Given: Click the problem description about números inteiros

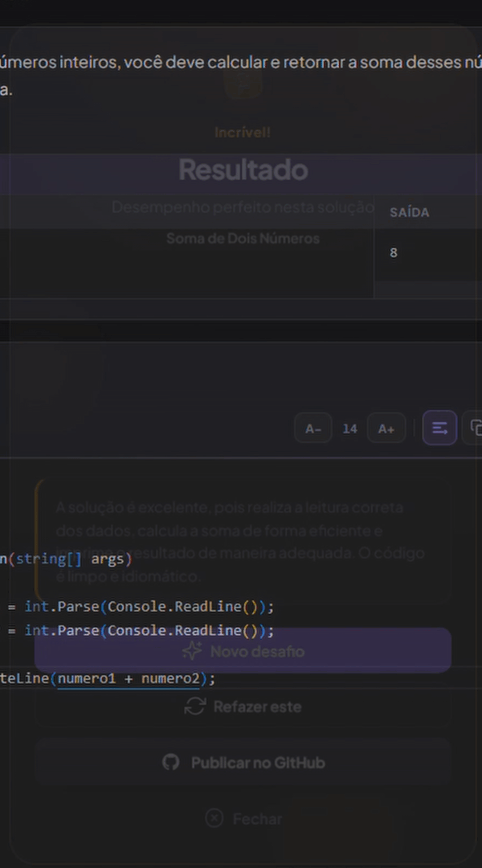Looking at the screenshot, I should point(241,76).
